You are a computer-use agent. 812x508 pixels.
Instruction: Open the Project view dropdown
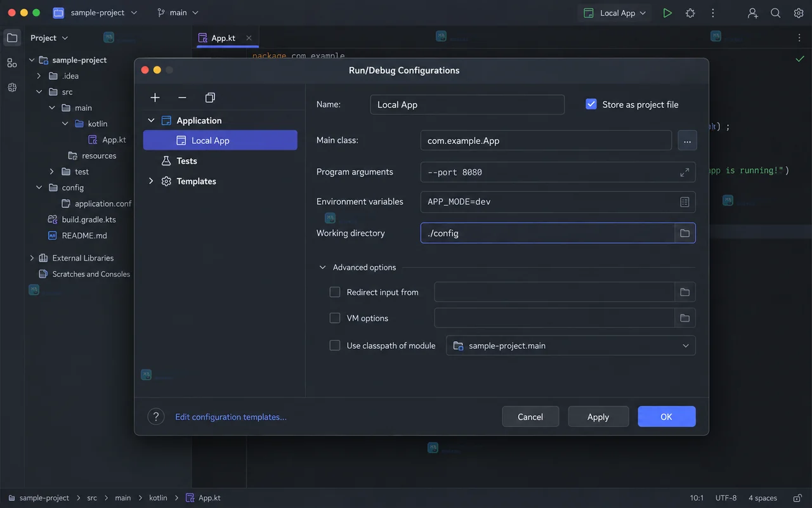point(49,38)
